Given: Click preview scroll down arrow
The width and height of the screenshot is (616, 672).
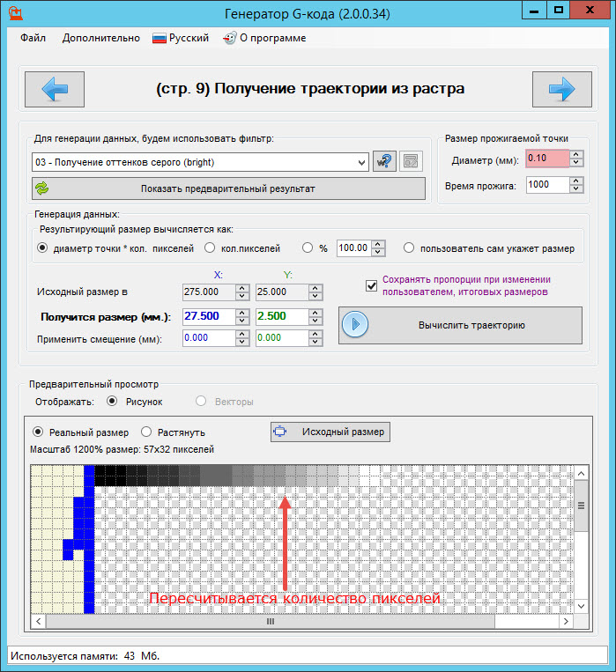Looking at the screenshot, I should click(582, 606).
